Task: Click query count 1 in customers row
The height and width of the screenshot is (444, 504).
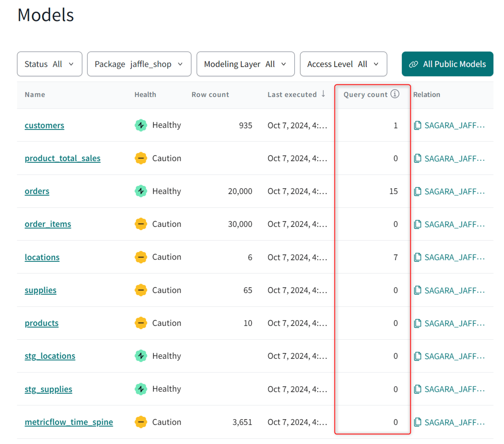Action: coord(396,125)
